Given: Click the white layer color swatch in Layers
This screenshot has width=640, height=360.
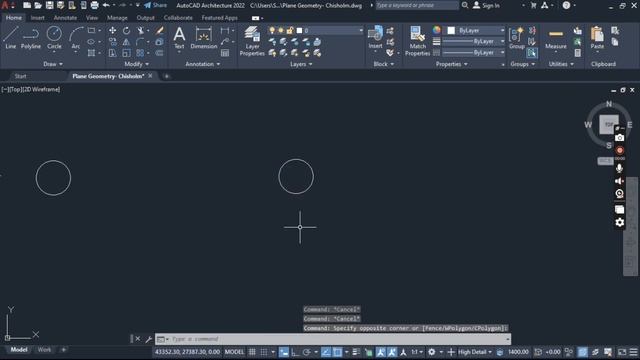Looking at the screenshot, I should (299, 31).
